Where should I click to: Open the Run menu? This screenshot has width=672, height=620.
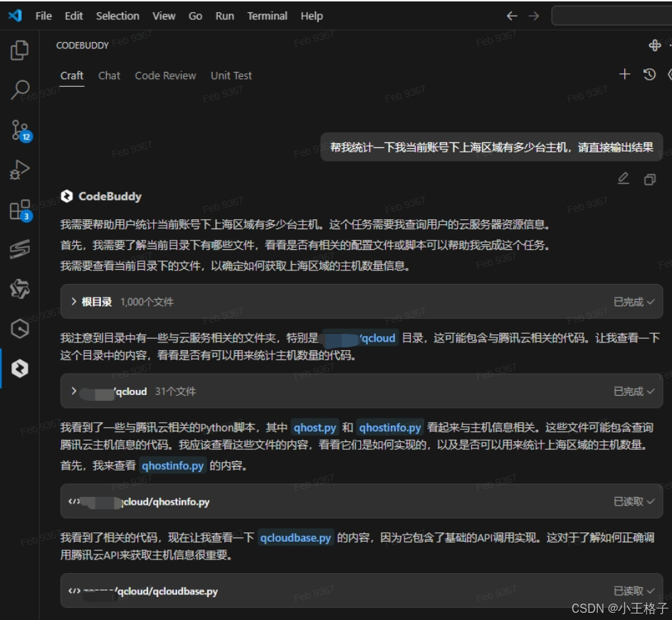pos(224,16)
